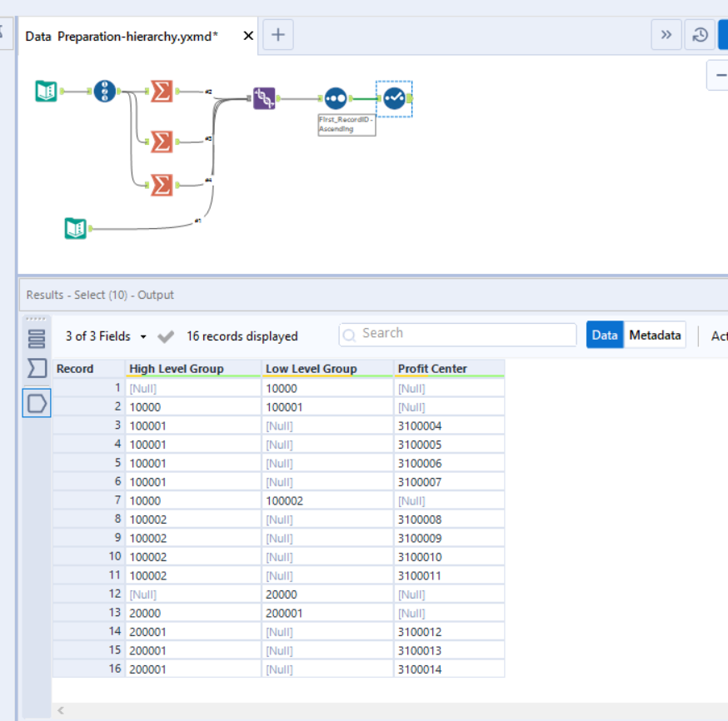Select the Data Preparation-hierarchy.yxmd workflow tab
This screenshot has height=721, width=728.
125,35
